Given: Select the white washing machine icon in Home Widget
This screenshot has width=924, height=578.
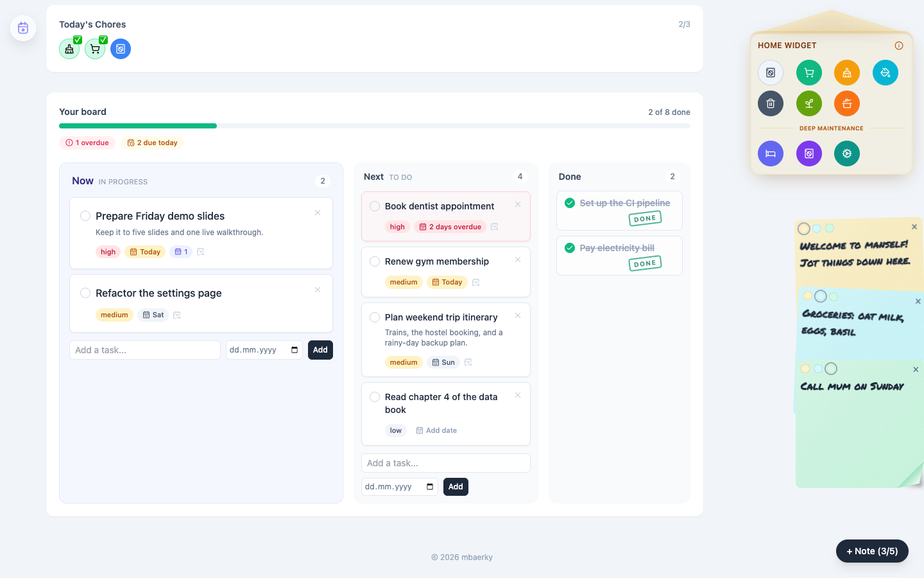Looking at the screenshot, I should [771, 73].
